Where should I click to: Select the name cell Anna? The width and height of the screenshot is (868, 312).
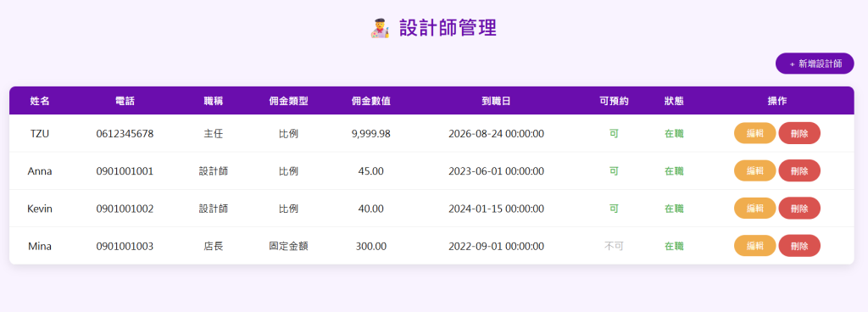point(40,171)
